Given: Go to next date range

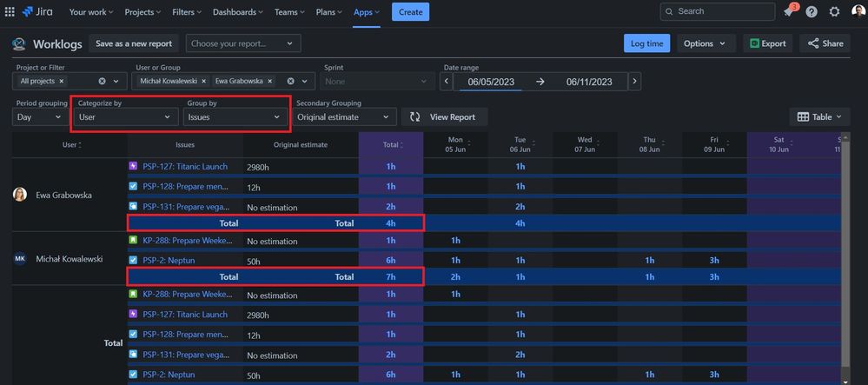Looking at the screenshot, I should 635,82.
